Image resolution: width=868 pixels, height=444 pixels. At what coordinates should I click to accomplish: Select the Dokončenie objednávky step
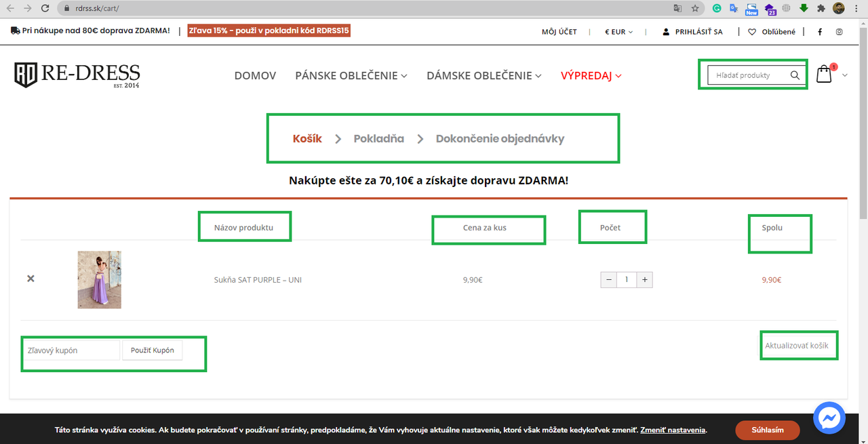tap(500, 138)
